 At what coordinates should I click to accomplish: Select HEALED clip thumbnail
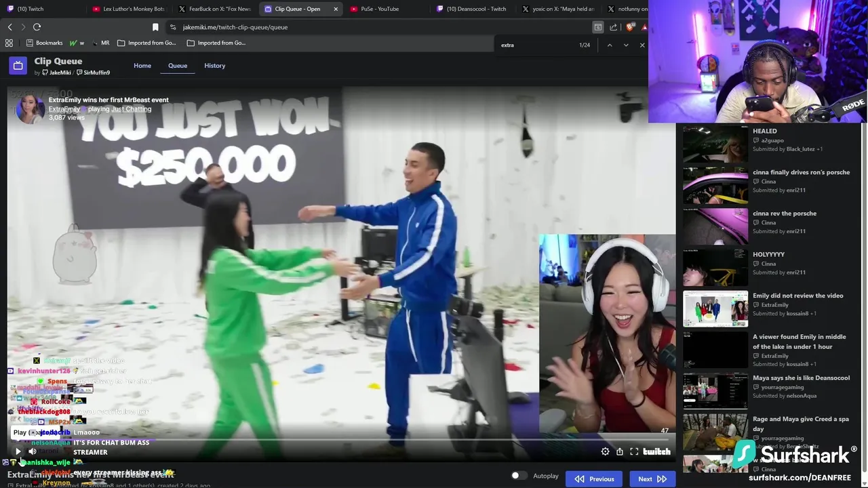(x=715, y=144)
